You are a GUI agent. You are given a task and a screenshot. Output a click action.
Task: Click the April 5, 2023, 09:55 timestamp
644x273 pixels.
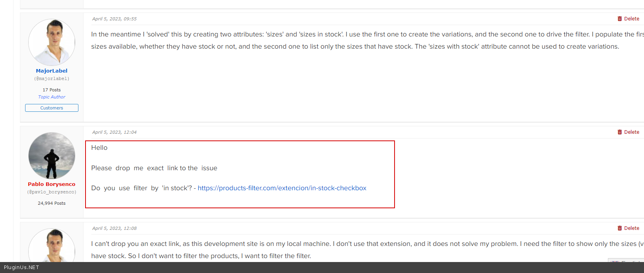coord(115,19)
